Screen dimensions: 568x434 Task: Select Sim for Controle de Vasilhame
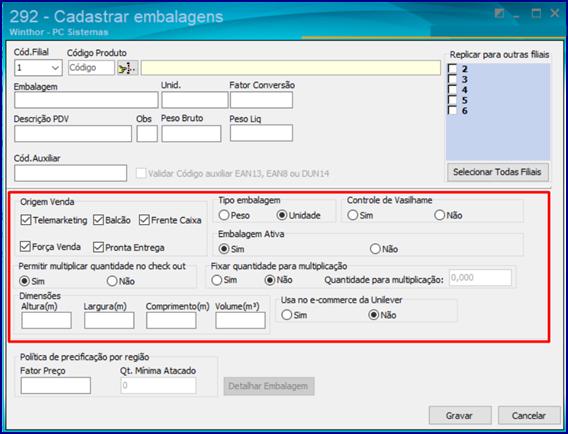pyautogui.click(x=352, y=215)
